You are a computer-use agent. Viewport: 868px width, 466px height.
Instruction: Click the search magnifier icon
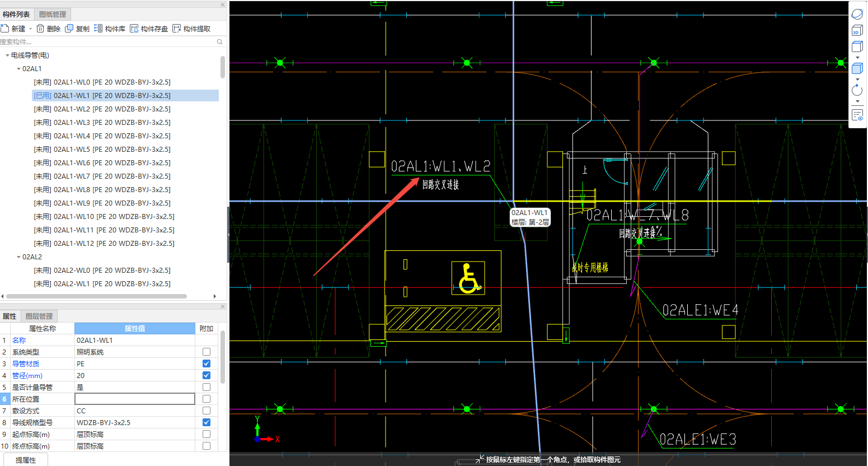click(x=220, y=41)
